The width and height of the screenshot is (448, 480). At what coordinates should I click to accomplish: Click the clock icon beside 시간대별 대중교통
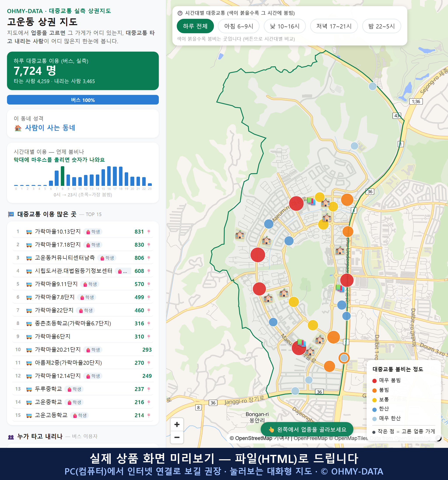point(180,13)
